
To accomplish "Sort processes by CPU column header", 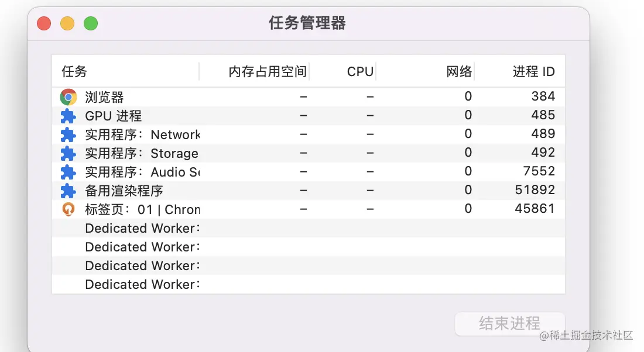I will point(359,71).
